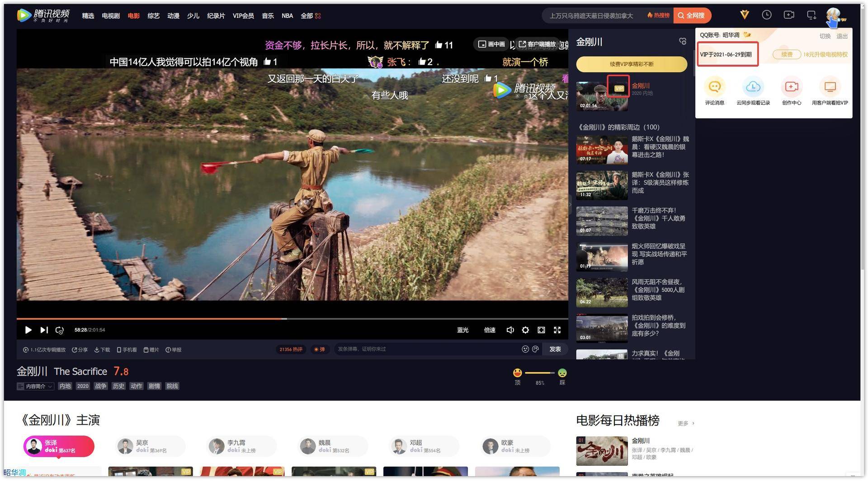Viewport: 868px width, 492px height.
Task: Click the gold VIP crown icon in navbar
Action: [x=744, y=15]
